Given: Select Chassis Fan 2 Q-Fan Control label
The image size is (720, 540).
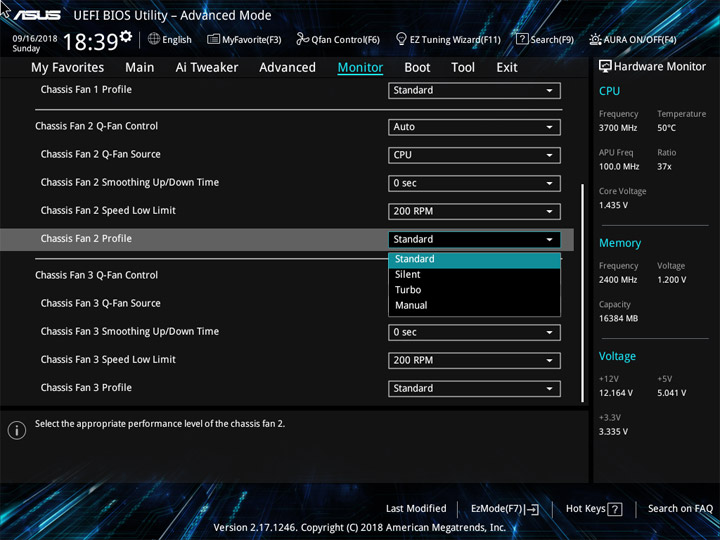Looking at the screenshot, I should pyautogui.click(x=96, y=126).
